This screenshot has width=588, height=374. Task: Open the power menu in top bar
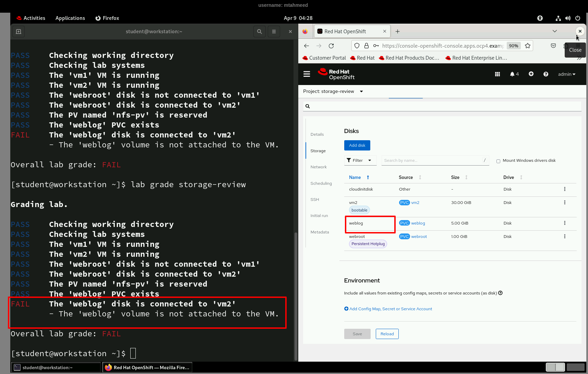[x=578, y=18]
